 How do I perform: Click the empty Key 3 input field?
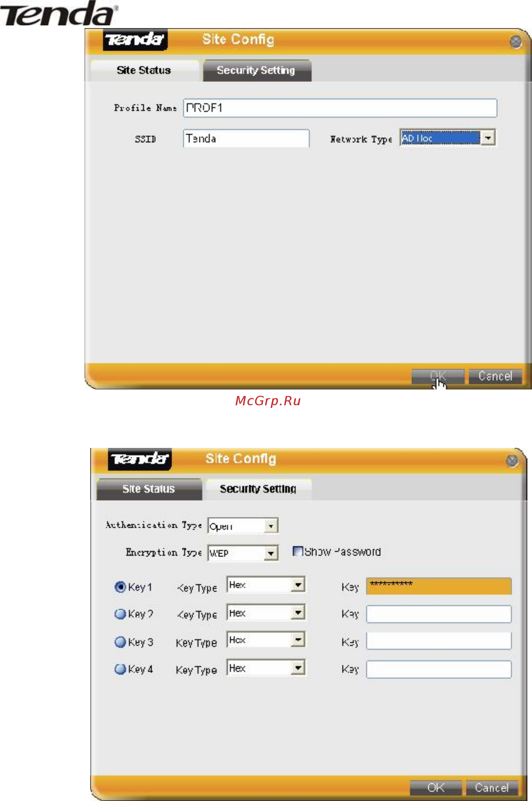pos(439,641)
